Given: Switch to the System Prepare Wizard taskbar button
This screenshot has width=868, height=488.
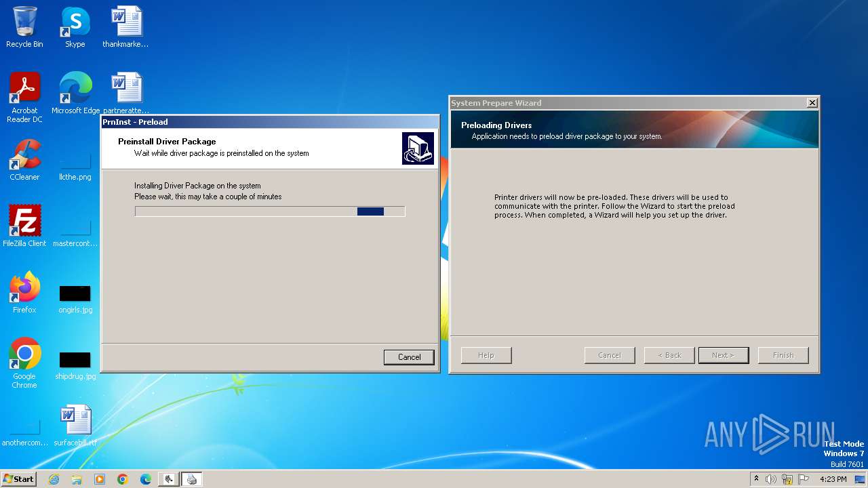Looking at the screenshot, I should tap(169, 479).
